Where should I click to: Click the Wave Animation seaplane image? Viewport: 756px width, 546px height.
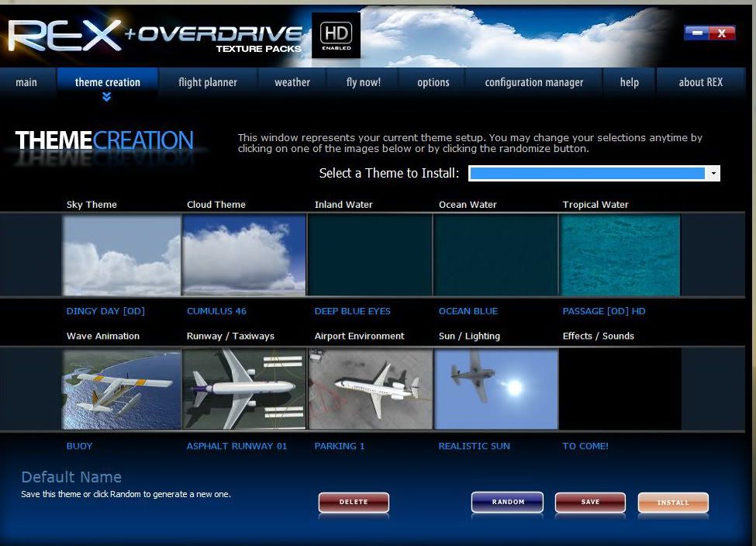pyautogui.click(x=122, y=389)
